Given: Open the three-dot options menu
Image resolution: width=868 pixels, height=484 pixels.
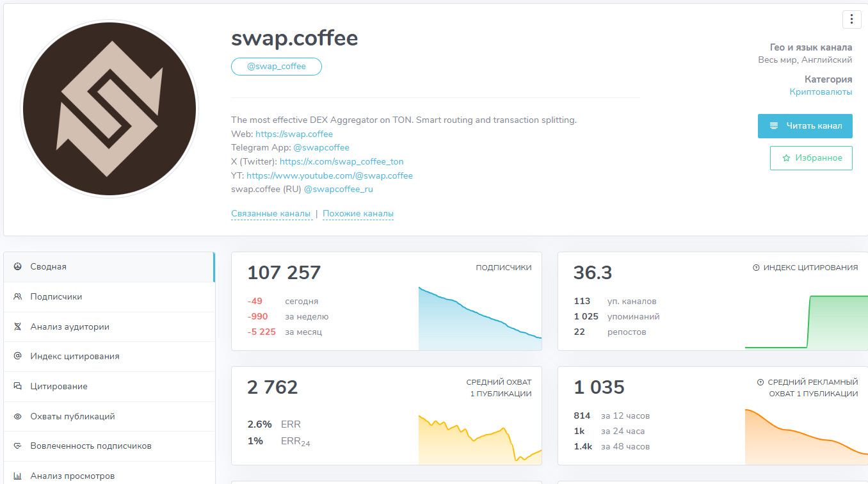Looking at the screenshot, I should (851, 19).
